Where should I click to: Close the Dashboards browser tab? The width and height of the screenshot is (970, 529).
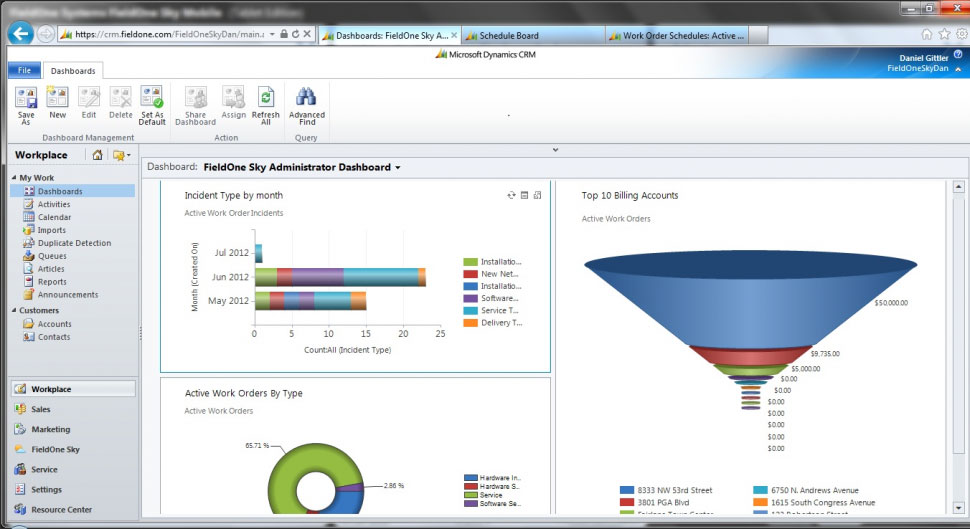(x=454, y=36)
